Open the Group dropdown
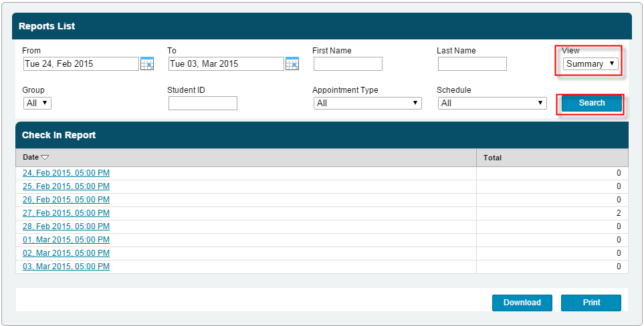The width and height of the screenshot is (644, 326). point(37,103)
